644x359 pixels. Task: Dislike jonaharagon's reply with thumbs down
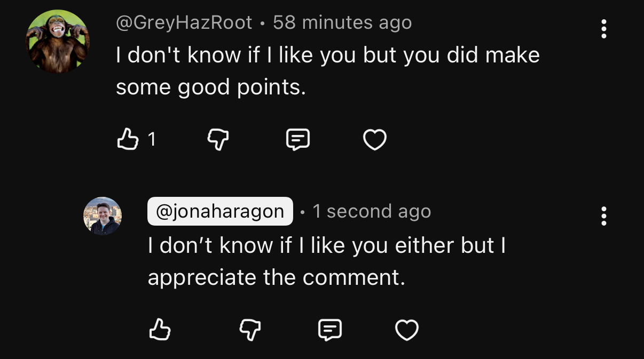pos(250,330)
